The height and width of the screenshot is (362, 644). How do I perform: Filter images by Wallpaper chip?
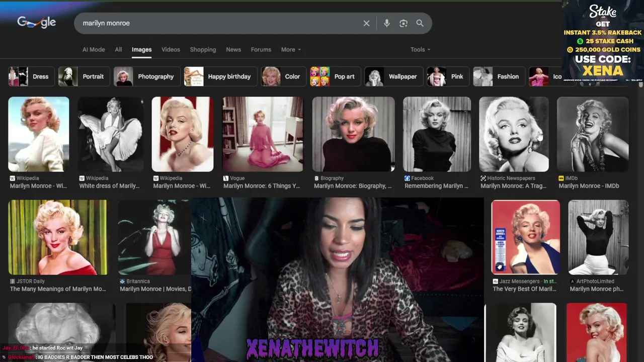tap(393, 76)
